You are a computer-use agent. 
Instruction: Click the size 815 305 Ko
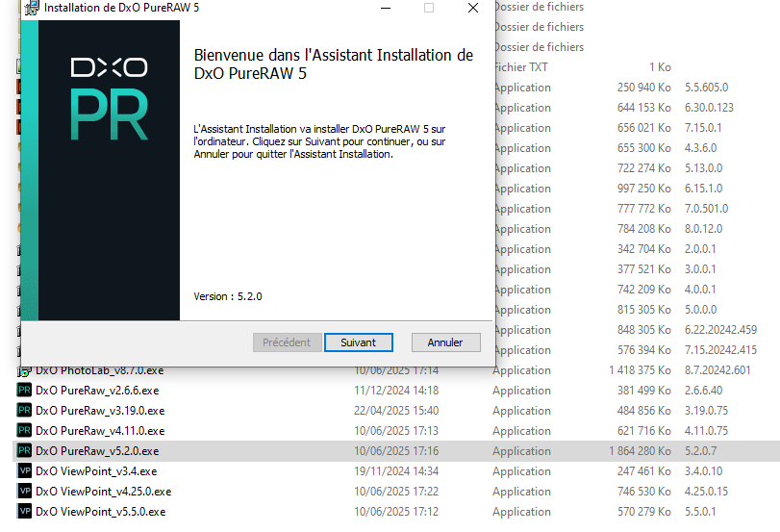644,310
